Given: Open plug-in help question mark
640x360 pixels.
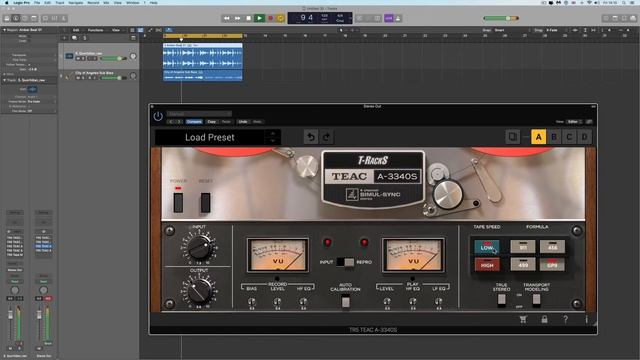Looking at the screenshot, I should point(565,320).
